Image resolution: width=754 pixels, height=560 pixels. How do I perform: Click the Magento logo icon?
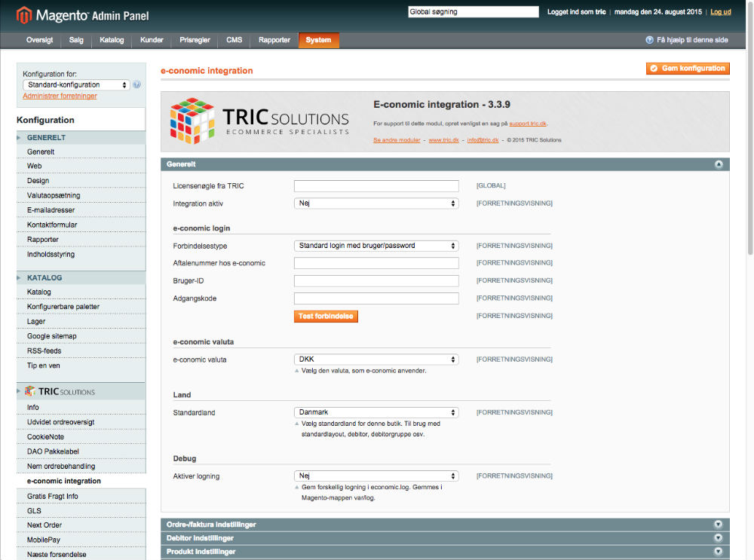coord(25,14)
